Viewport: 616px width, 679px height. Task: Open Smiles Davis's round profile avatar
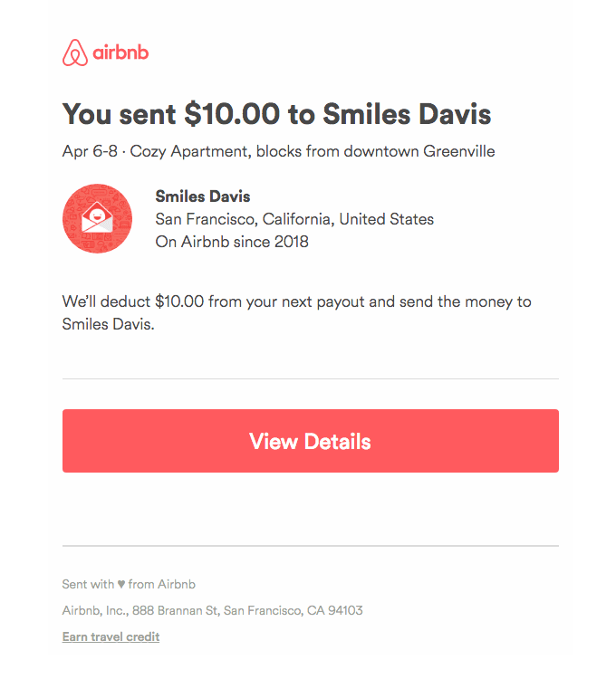[97, 219]
